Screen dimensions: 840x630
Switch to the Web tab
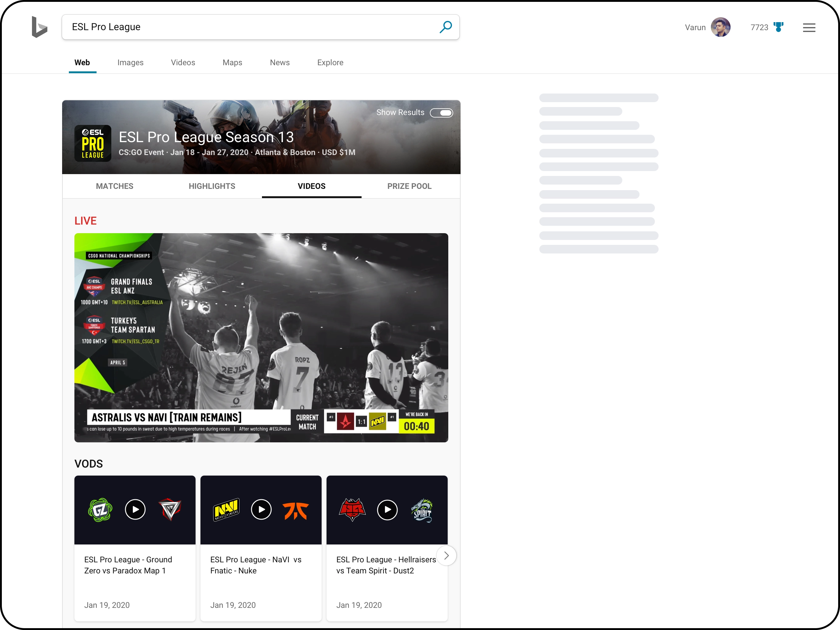click(82, 62)
